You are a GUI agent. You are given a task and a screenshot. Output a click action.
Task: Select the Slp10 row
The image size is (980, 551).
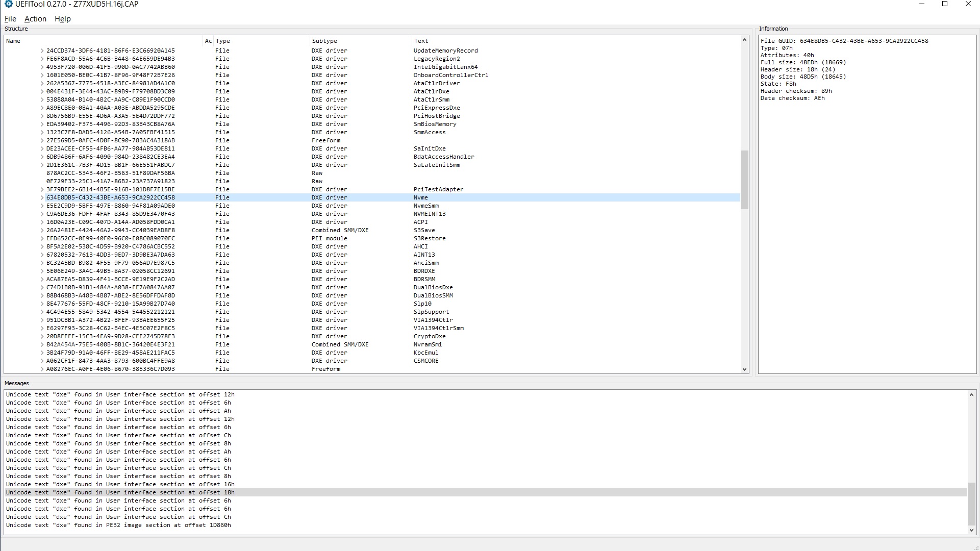[372, 304]
